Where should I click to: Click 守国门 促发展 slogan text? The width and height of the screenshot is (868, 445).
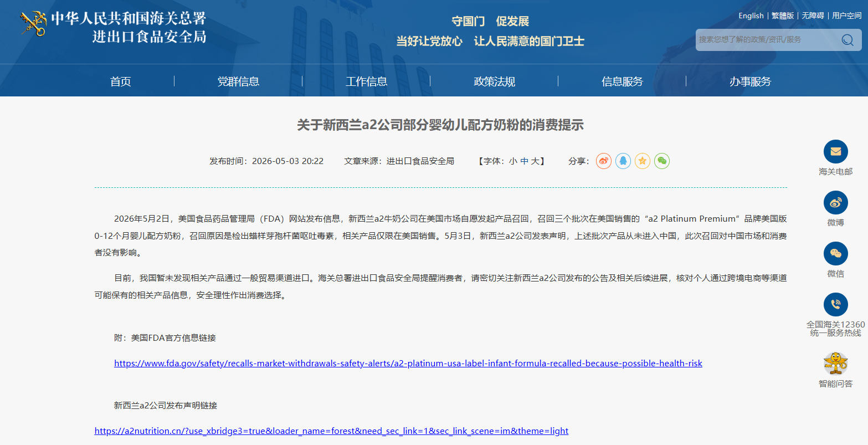coord(490,22)
